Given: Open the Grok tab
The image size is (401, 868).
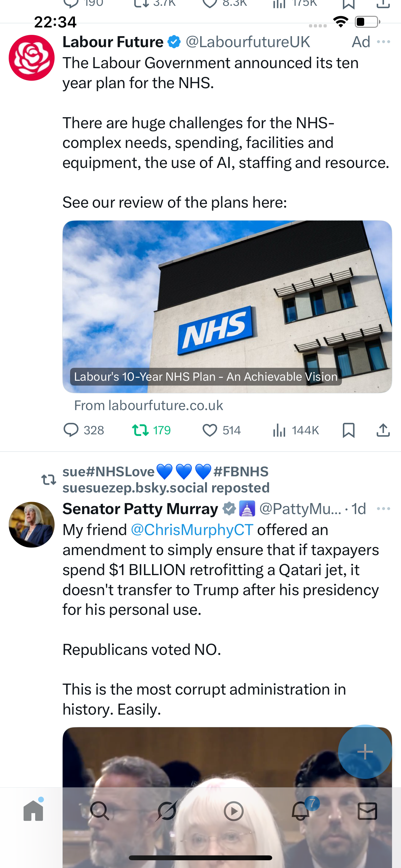Looking at the screenshot, I should coord(167,811).
